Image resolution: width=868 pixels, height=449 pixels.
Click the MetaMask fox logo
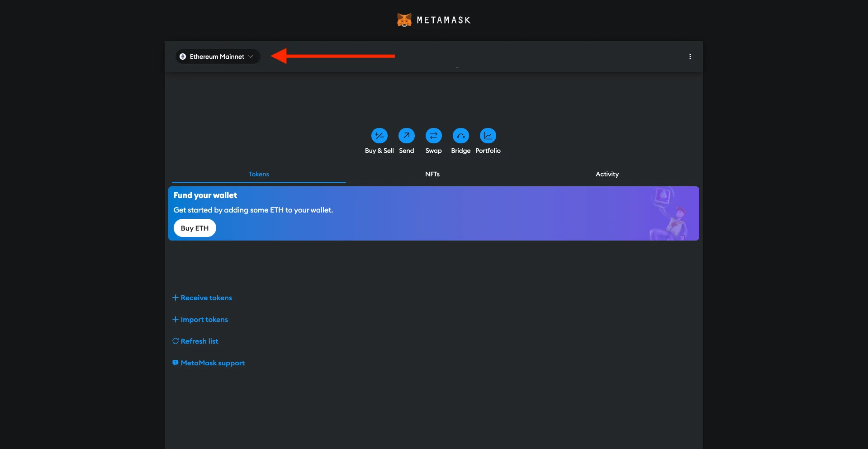pyautogui.click(x=404, y=20)
